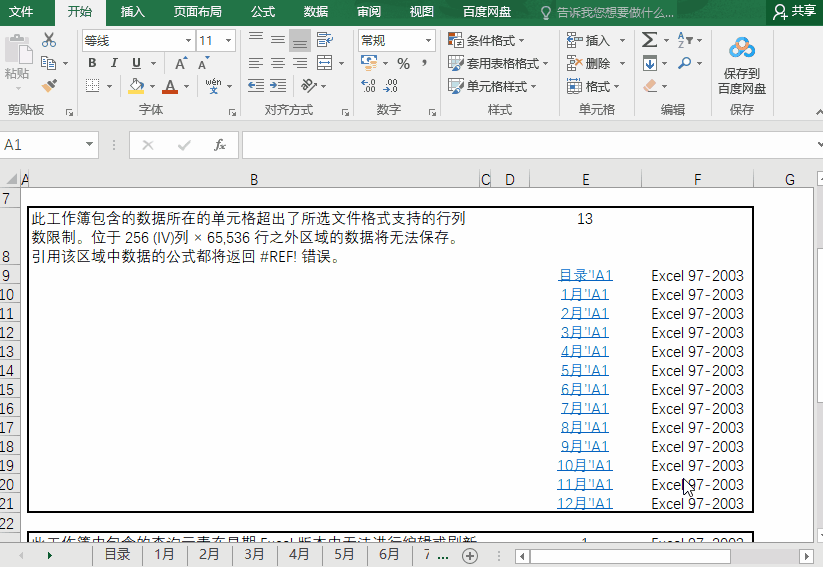The image size is (823, 567).
Task: Decrease indent
Action: 256,86
